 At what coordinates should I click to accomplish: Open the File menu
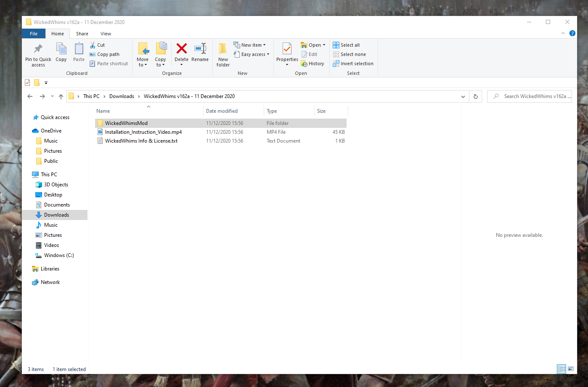pos(33,33)
